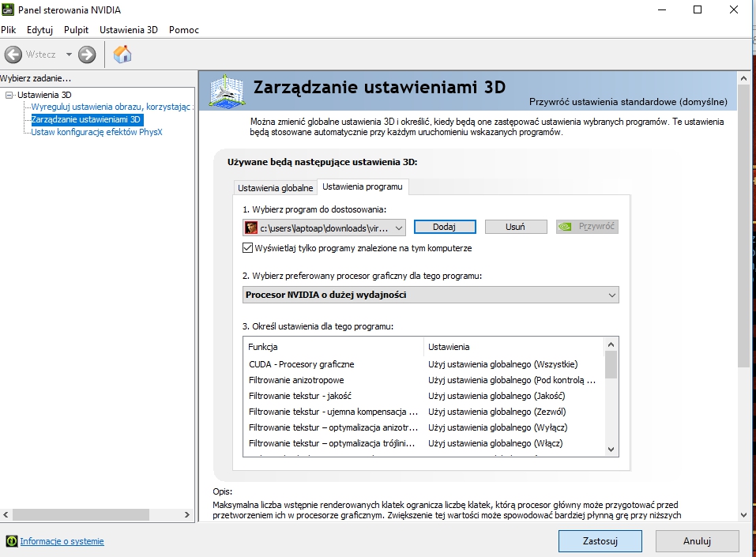Click the main panel vertical scrollbar thumb
This screenshot has width=756, height=557.
(x=743, y=227)
